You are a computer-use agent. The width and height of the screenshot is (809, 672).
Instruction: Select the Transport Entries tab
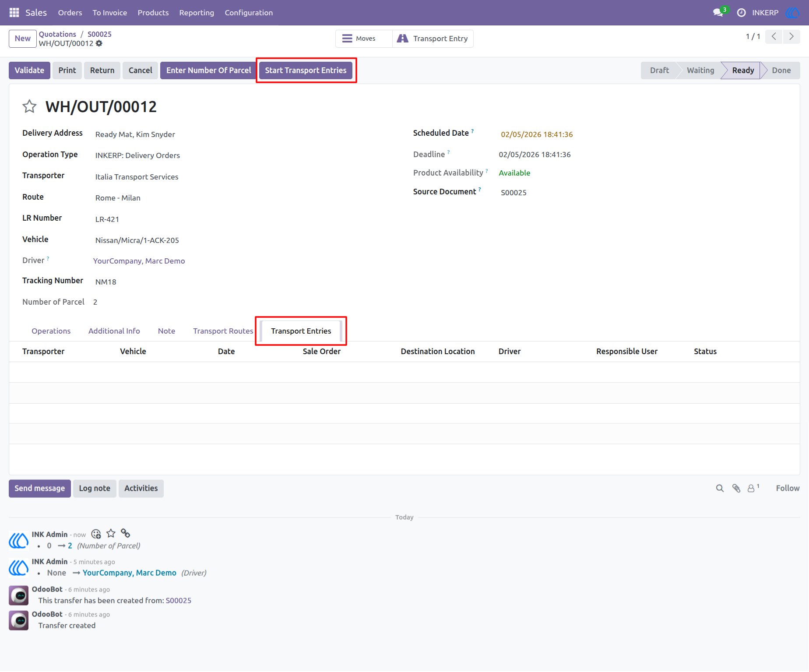coord(301,331)
